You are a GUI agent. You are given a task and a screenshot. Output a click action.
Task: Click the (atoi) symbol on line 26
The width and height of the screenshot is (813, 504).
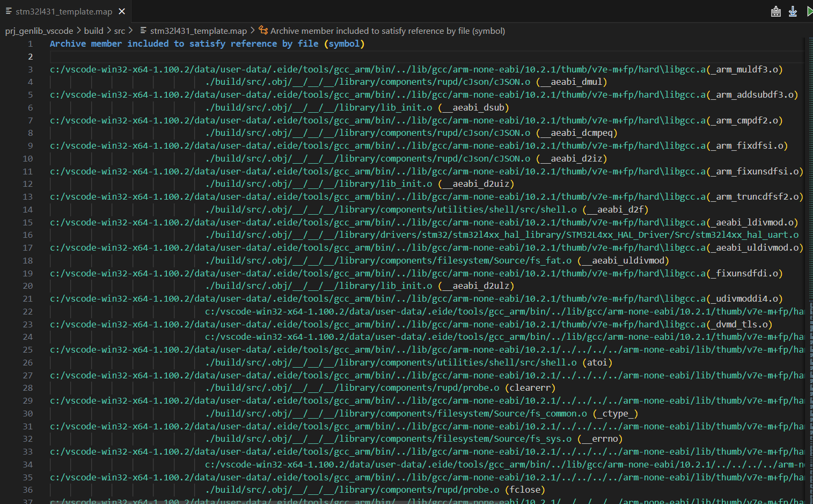pyautogui.click(x=597, y=363)
